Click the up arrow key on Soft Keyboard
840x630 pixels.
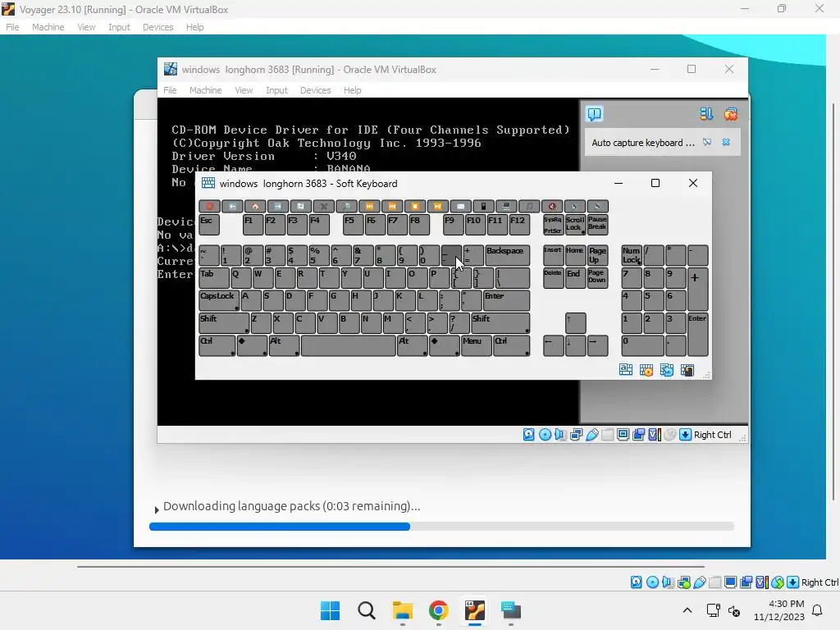tap(575, 323)
